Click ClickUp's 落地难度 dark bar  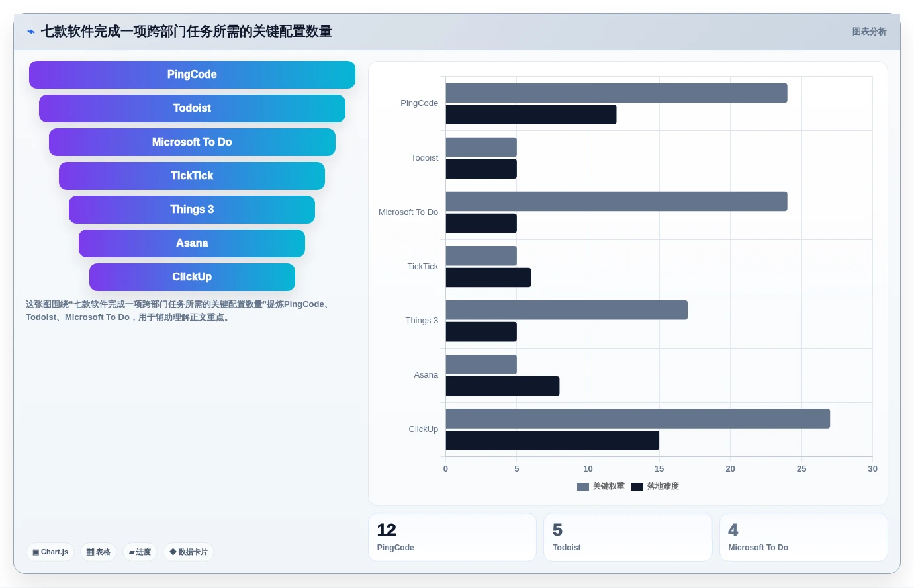click(x=553, y=440)
